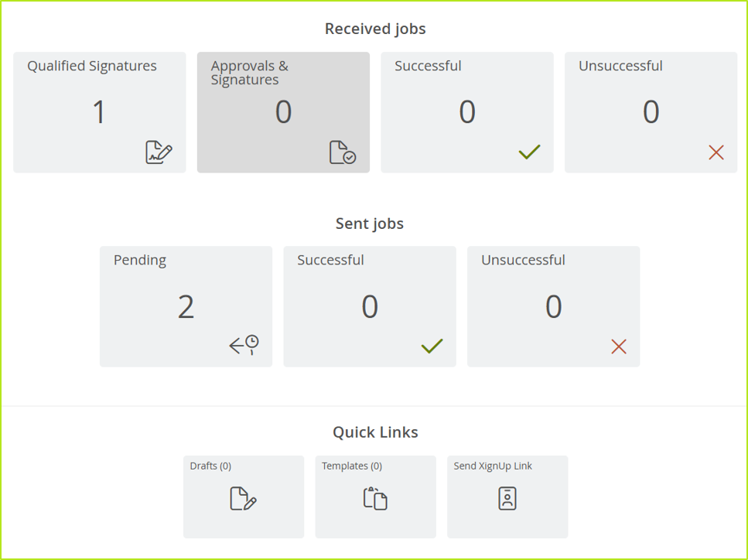Click the Templates clipboard icon
Image resolution: width=748 pixels, height=560 pixels.
click(375, 499)
